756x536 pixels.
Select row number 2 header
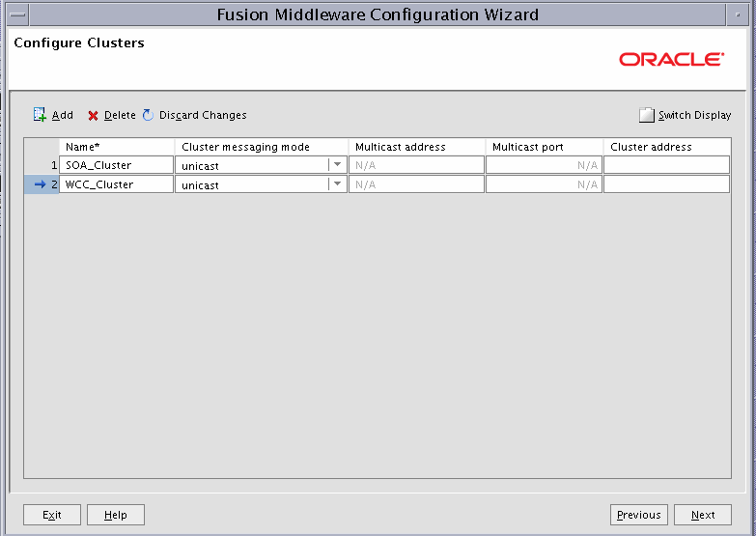pyautogui.click(x=42, y=184)
